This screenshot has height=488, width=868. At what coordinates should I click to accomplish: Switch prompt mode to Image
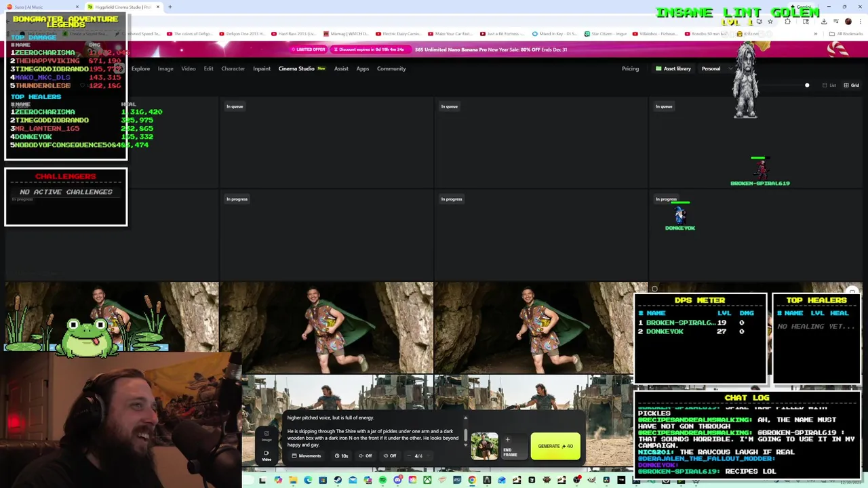(267, 436)
